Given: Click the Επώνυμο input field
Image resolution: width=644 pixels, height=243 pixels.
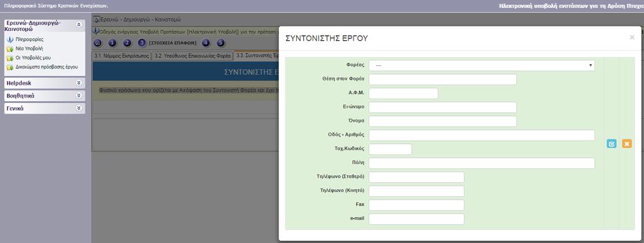Looking at the screenshot, I should [443, 107].
